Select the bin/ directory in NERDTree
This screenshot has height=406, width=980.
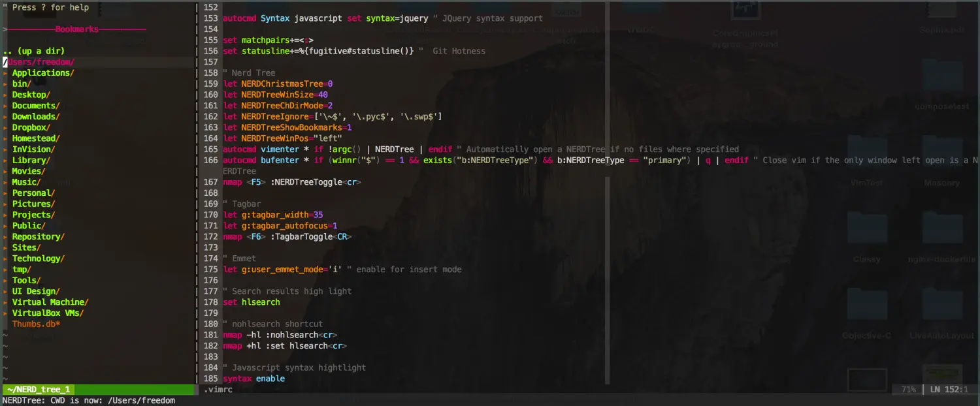[x=22, y=84]
